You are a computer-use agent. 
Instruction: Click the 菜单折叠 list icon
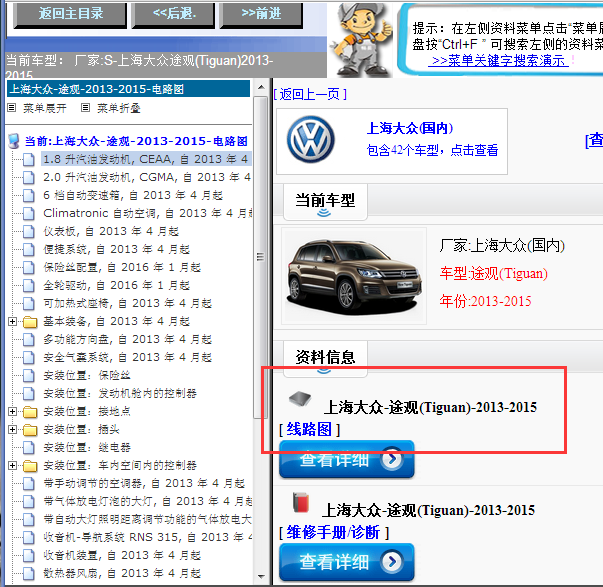[85, 108]
